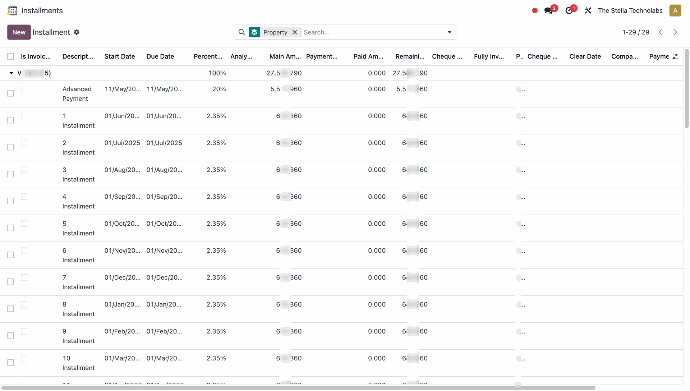Image resolution: width=690 pixels, height=391 pixels.
Task: Select the Advanced Payment row checkbox
Action: (x=11, y=93)
